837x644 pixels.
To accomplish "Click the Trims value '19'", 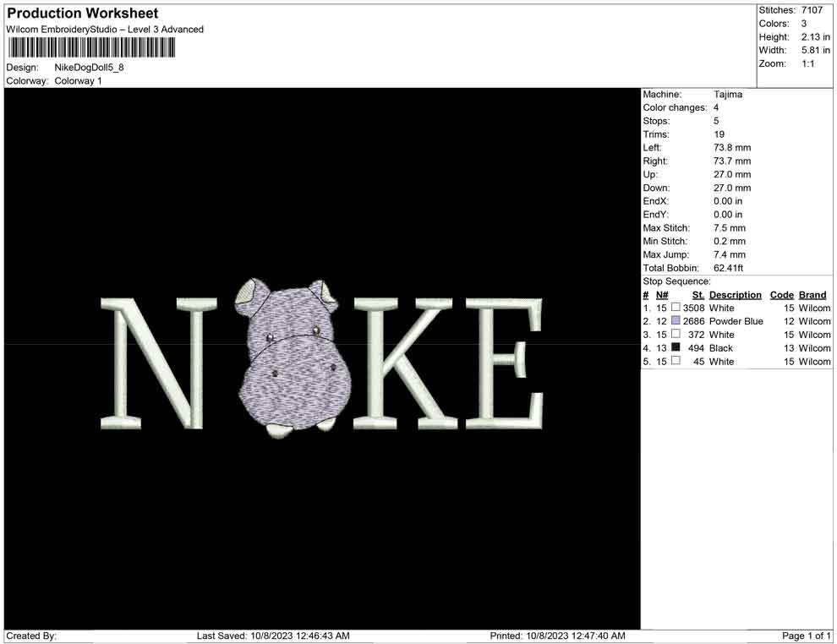I will pos(719,134).
